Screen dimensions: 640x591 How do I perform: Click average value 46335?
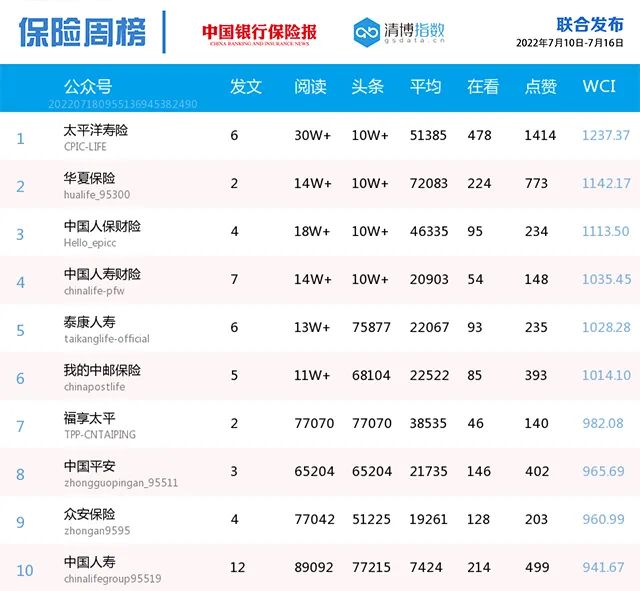click(x=429, y=231)
